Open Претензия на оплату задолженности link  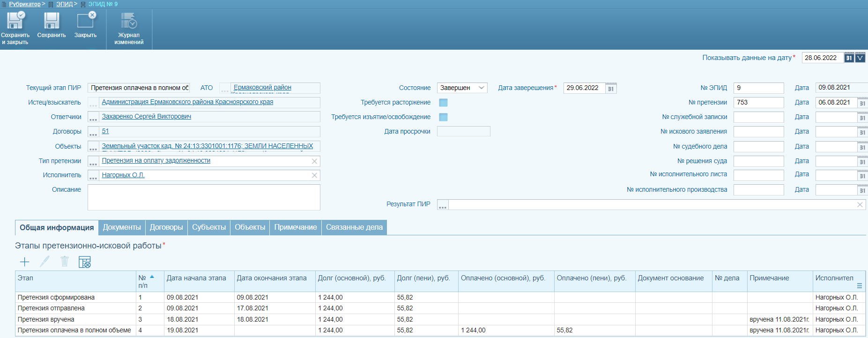pyautogui.click(x=156, y=160)
